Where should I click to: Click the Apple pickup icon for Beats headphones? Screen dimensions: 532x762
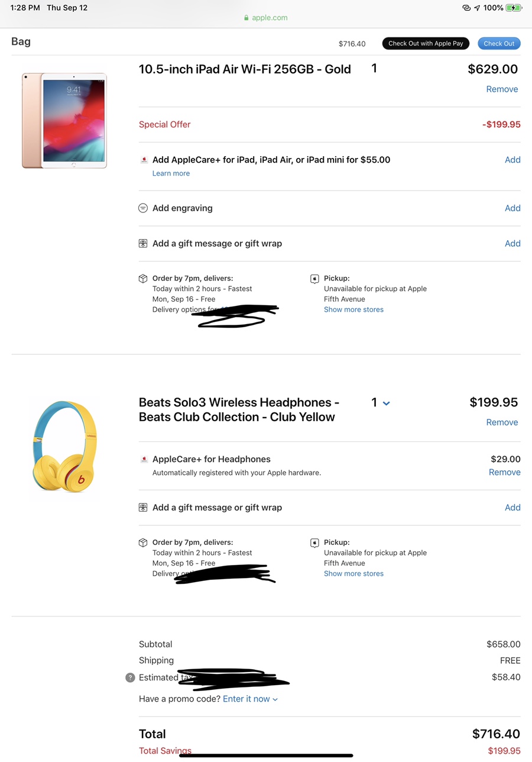314,543
